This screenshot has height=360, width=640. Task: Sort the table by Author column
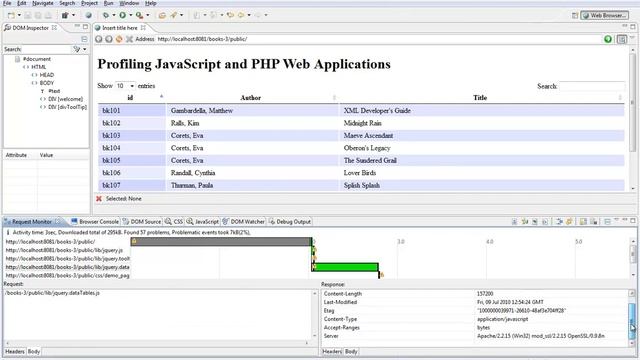252,98
